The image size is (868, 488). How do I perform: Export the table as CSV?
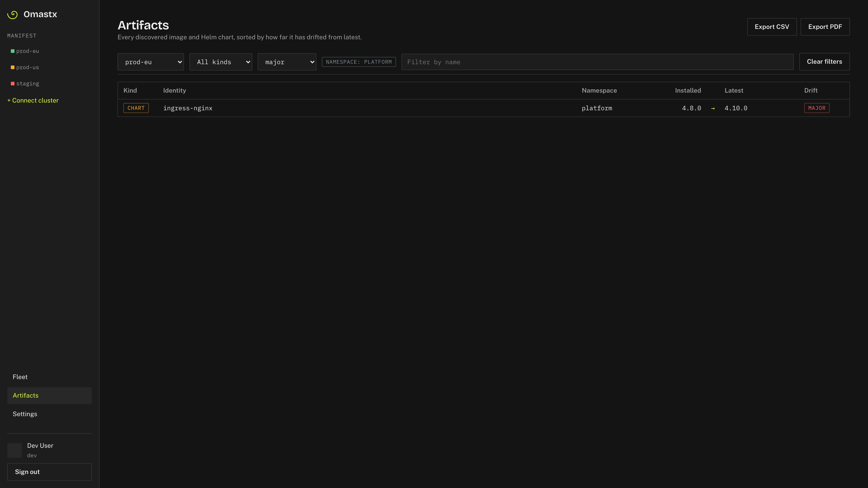[x=772, y=27]
